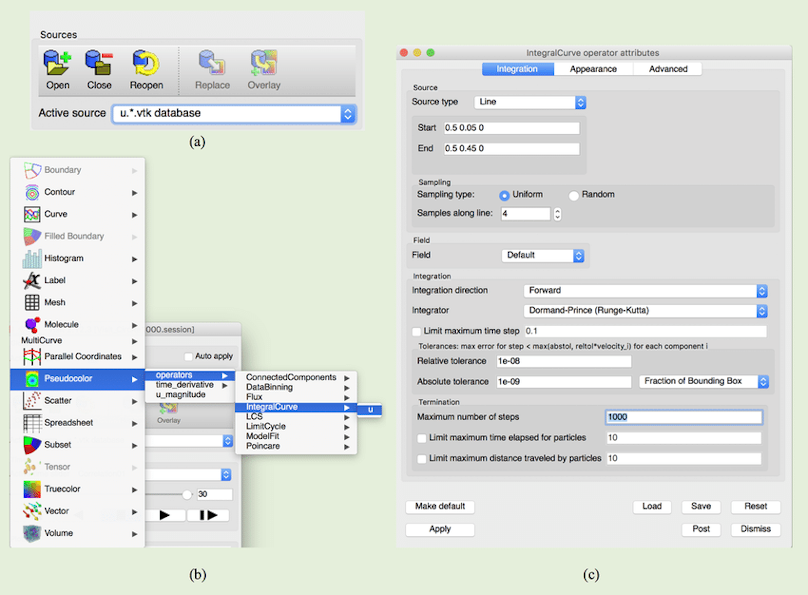Choose the u variable menu entry
The height and width of the screenshot is (595, 808).
370,410
